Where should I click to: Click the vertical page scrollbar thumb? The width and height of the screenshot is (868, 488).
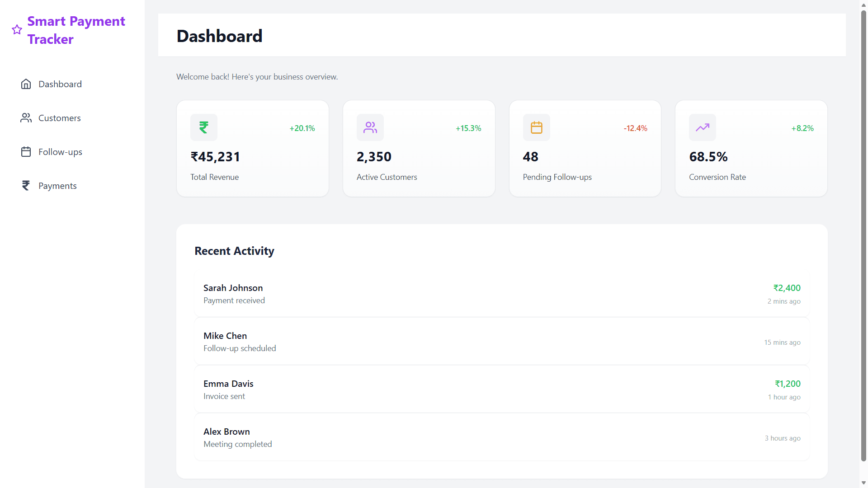[863, 235]
